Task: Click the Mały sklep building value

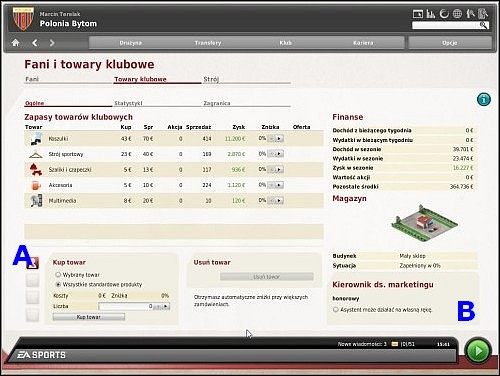Action: (412, 256)
